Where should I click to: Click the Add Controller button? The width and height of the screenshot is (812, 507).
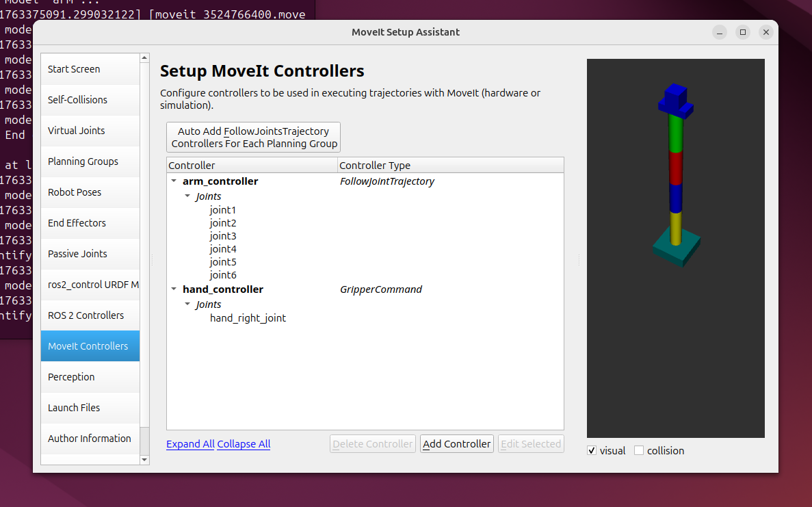(x=456, y=444)
